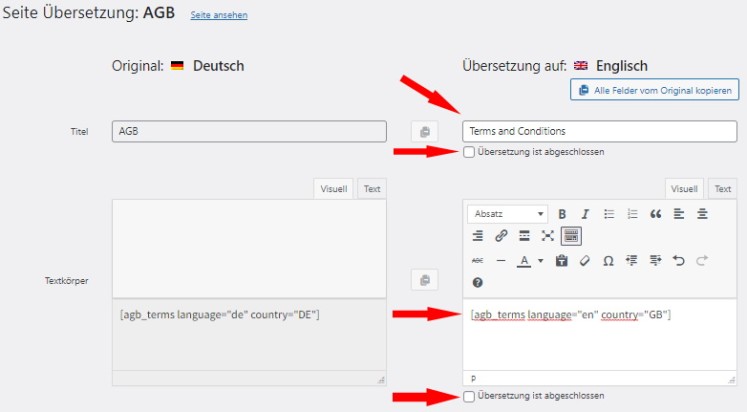Open the text color picker arrow

[x=540, y=261]
